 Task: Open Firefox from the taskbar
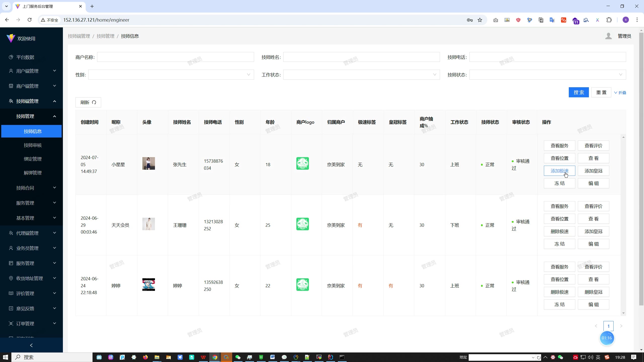[x=145, y=357]
